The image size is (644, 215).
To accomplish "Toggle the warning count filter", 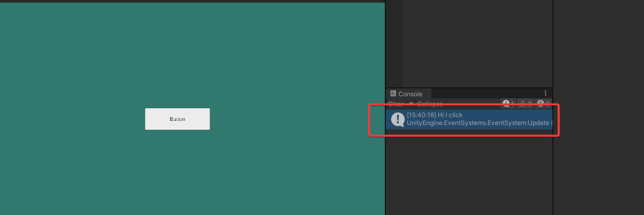I will click(525, 104).
